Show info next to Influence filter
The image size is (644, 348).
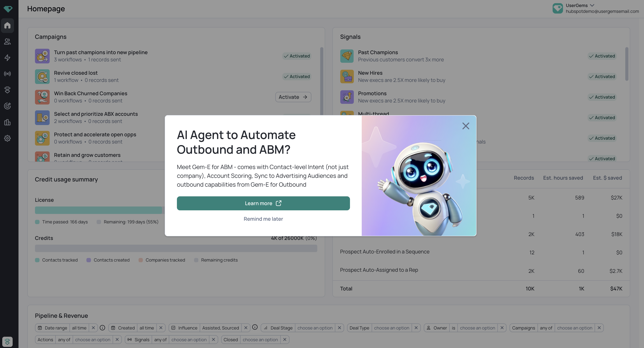click(255, 327)
